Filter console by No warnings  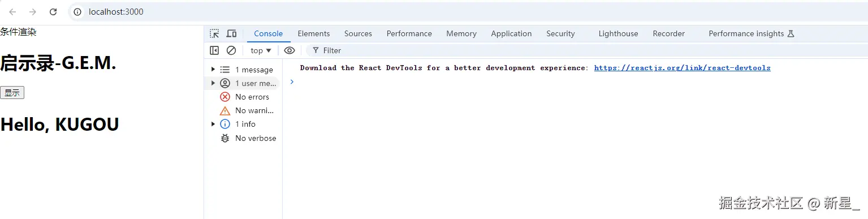tap(243, 110)
